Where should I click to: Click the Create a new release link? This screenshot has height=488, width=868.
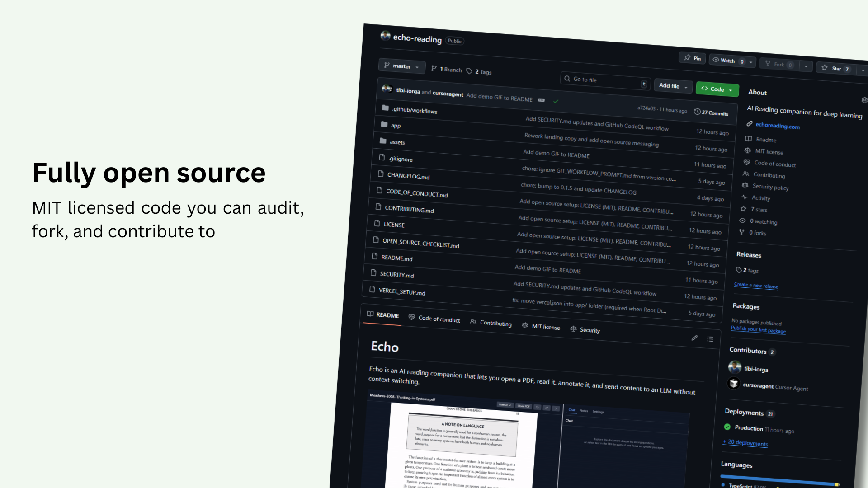(756, 285)
